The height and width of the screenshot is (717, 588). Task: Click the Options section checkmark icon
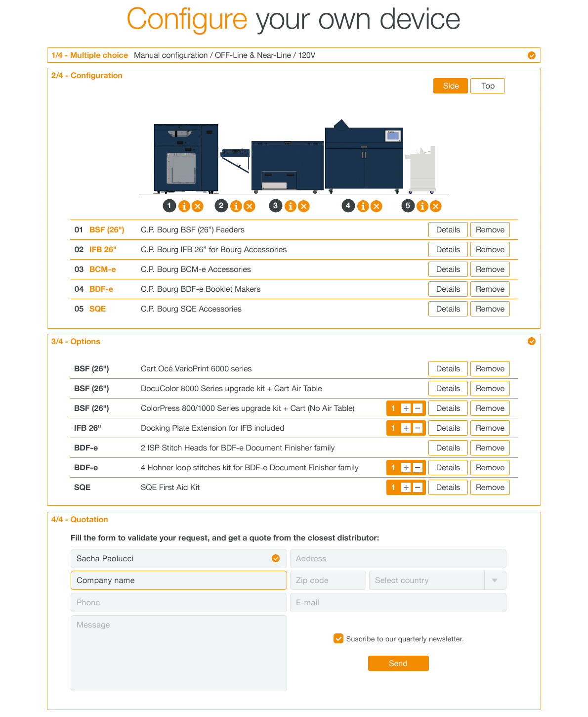pyautogui.click(x=532, y=341)
